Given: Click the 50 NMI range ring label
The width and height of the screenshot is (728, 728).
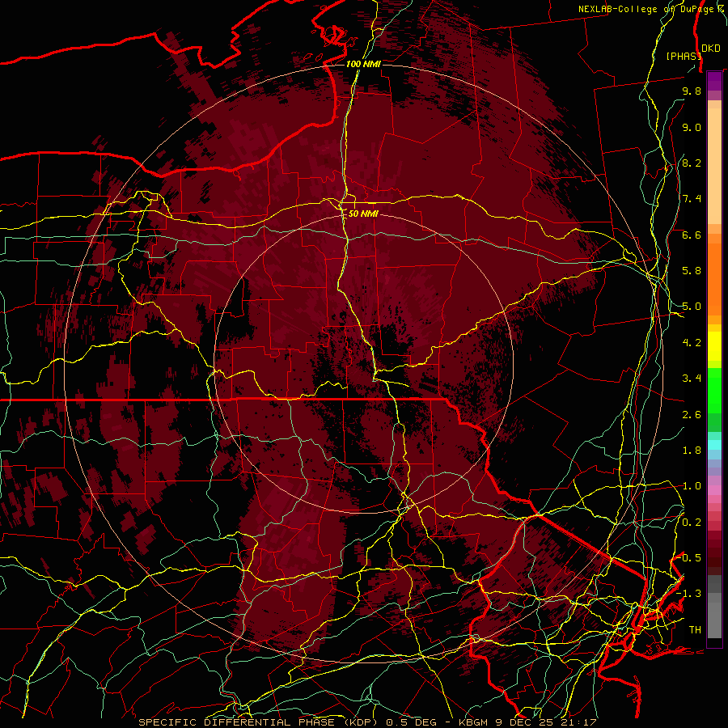Looking at the screenshot, I should click(363, 214).
